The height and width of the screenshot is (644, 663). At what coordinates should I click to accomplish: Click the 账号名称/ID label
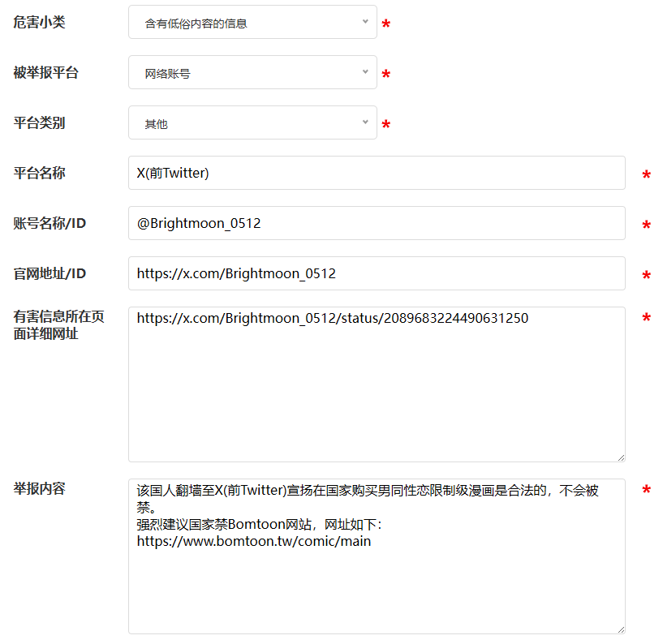[50, 223]
